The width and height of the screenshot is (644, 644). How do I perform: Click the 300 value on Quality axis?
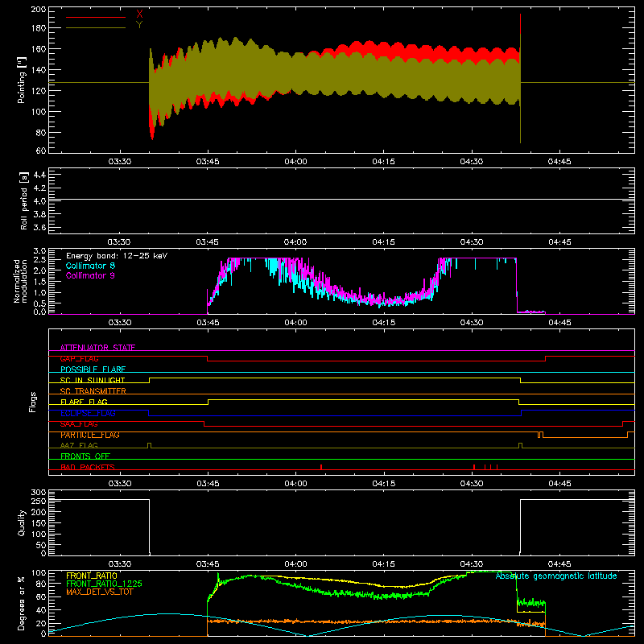click(x=38, y=492)
